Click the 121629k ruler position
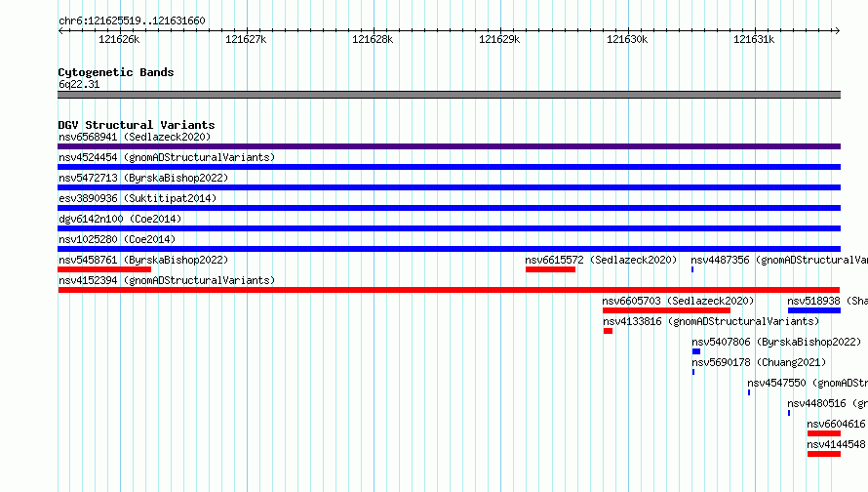 click(499, 39)
